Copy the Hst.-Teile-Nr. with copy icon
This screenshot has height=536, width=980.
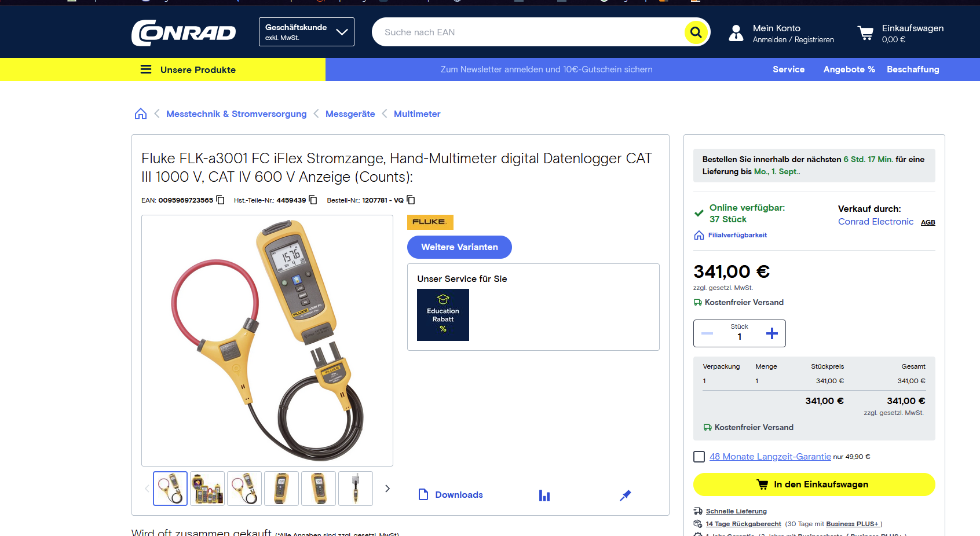coord(313,200)
